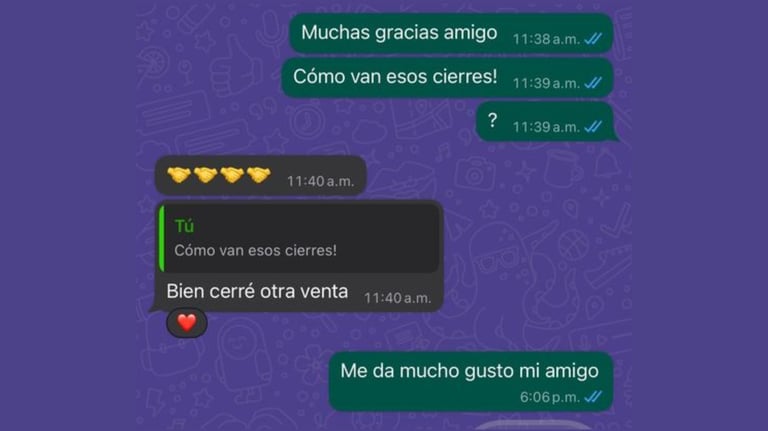The height and width of the screenshot is (431, 768).
Task: Tap the first handshake emoji
Action: (178, 175)
